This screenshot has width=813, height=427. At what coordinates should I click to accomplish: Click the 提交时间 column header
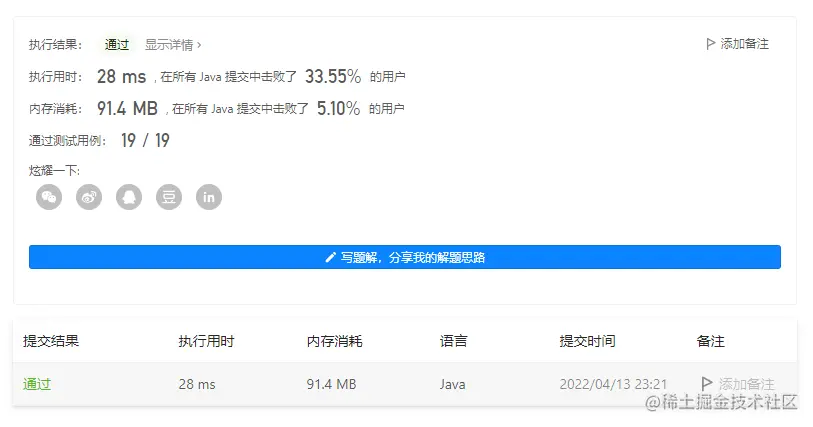587,341
